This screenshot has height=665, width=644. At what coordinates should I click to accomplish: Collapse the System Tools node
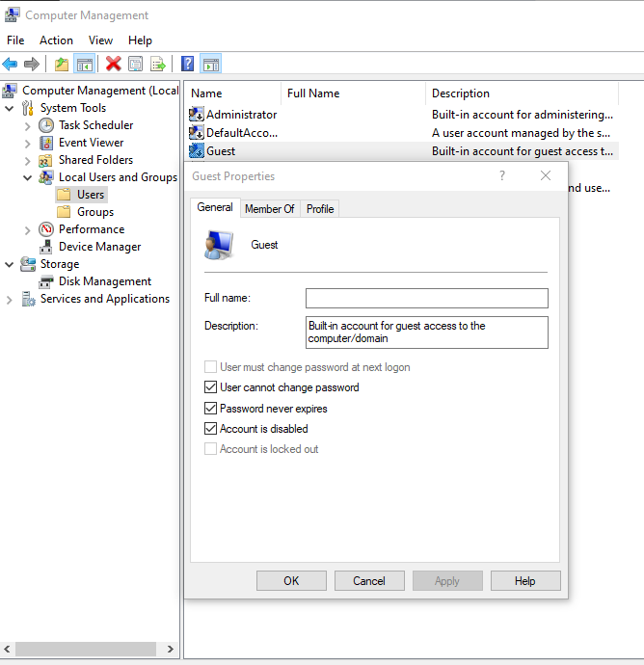(10, 109)
